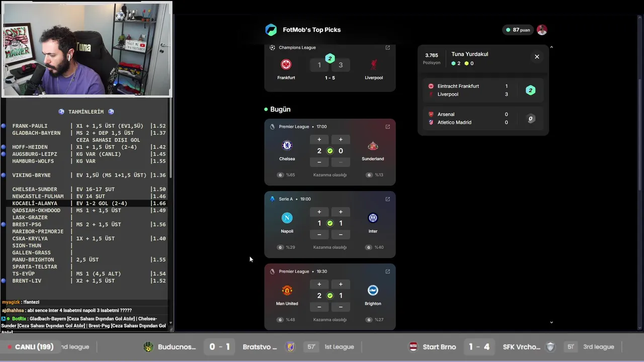Click the Chelsea %65 win probability
This screenshot has width=644, height=362.
pos(286,175)
